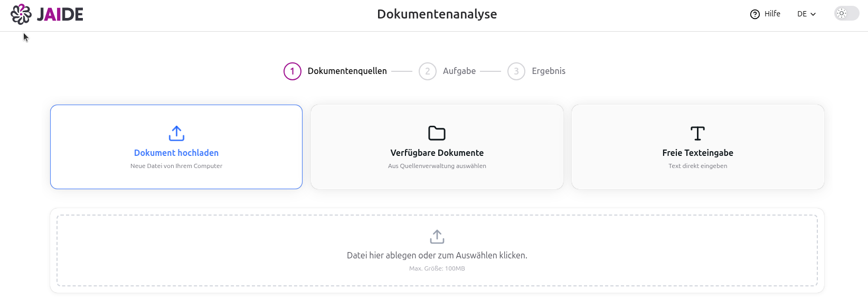Screen dimensions: 868x307
Task: Go to step 3 Ergebnis
Action: (536, 71)
